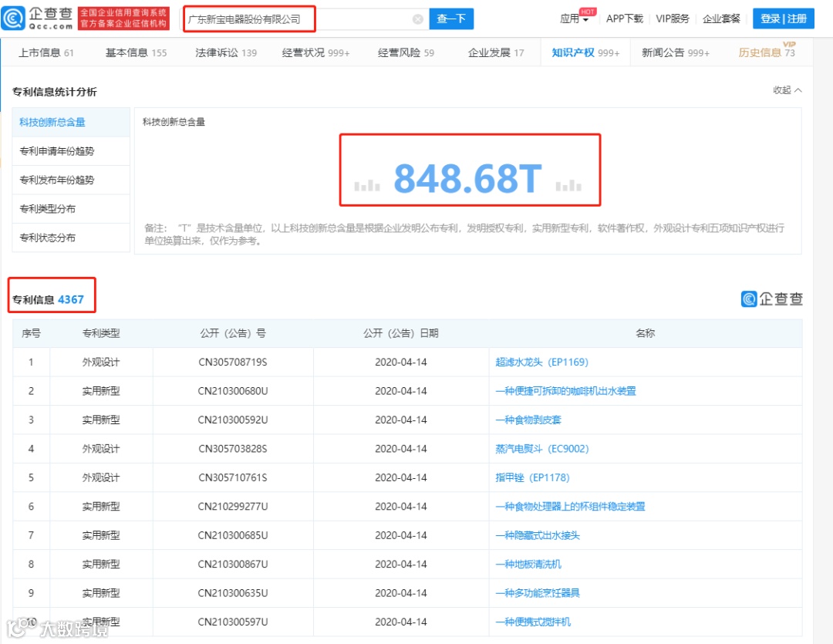Open patent 指甲锉 (EP1178)
This screenshot has height=644, width=833.
click(531, 477)
